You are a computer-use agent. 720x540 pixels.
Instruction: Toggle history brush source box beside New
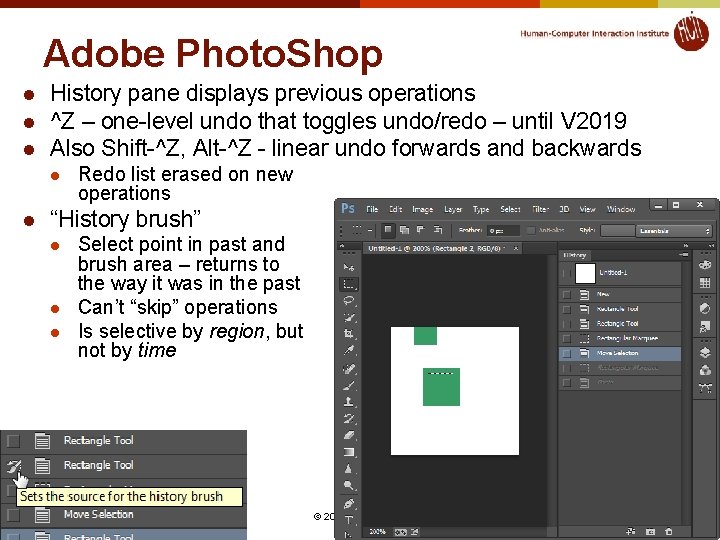point(567,294)
